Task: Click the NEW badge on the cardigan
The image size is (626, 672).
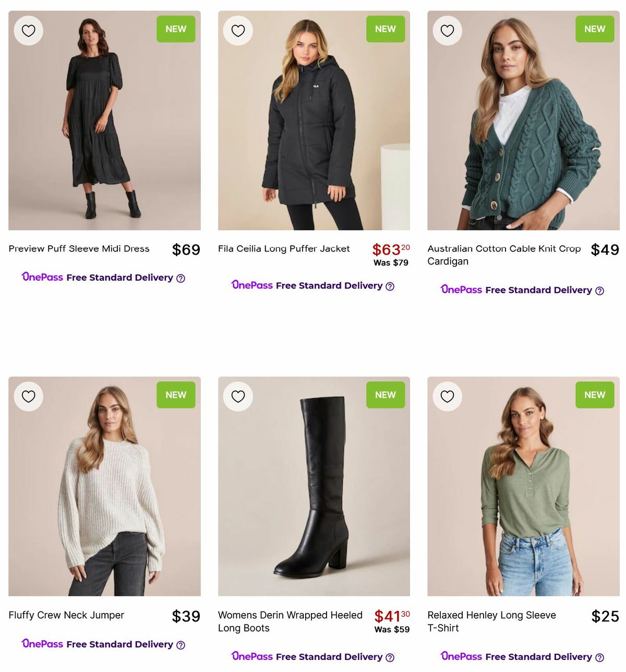Action: (595, 29)
